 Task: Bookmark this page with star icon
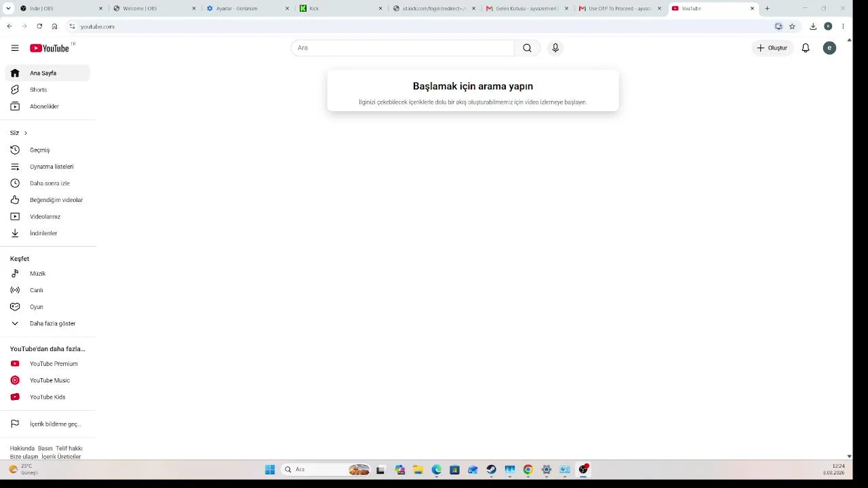point(792,26)
